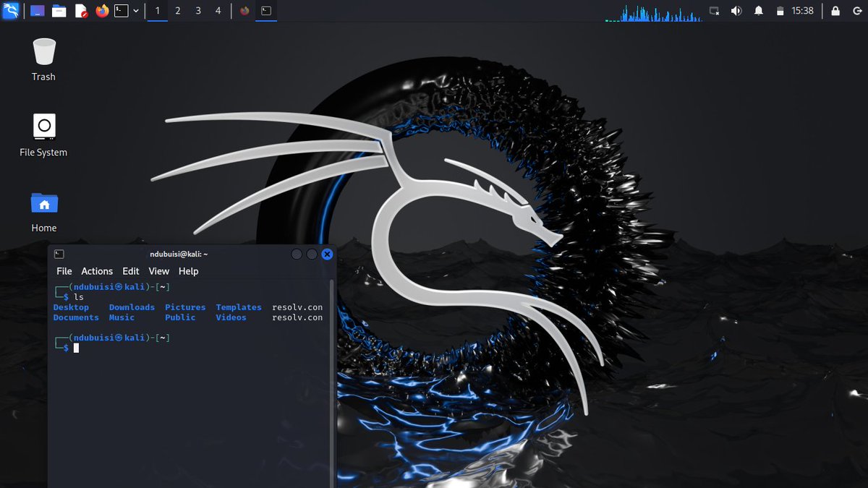The image size is (868, 488).
Task: Mute audio via the speaker tray icon
Action: [736, 10]
